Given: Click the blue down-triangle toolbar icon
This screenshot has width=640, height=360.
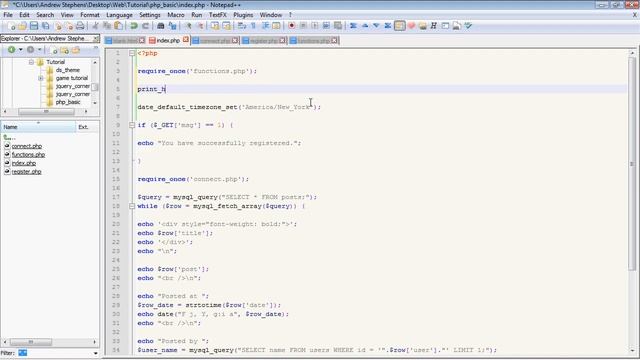Looking at the screenshot, I should (x=376, y=26).
